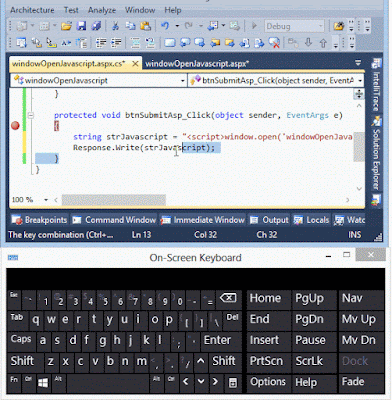Click the New Project toolbar icon
The width and height of the screenshot is (392, 400).
point(22,26)
